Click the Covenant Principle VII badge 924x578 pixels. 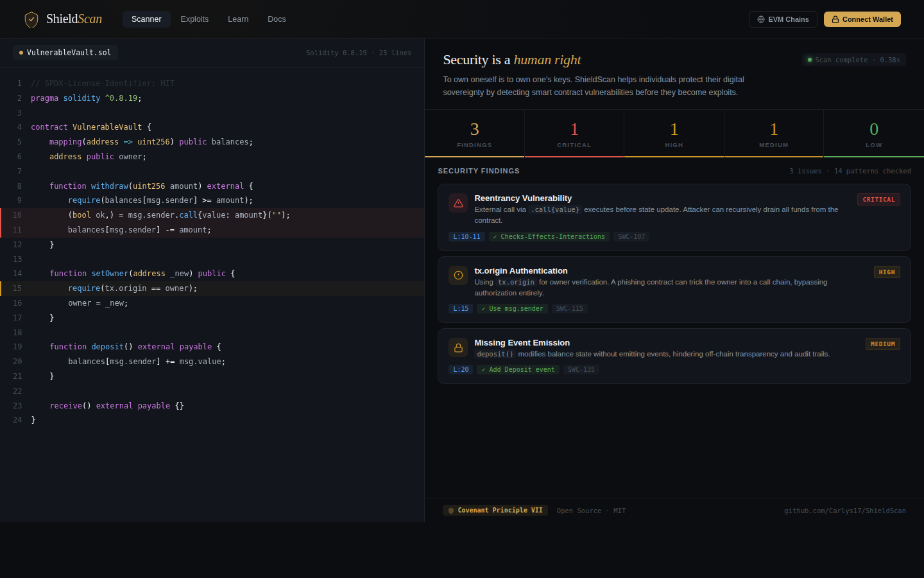pyautogui.click(x=495, y=511)
